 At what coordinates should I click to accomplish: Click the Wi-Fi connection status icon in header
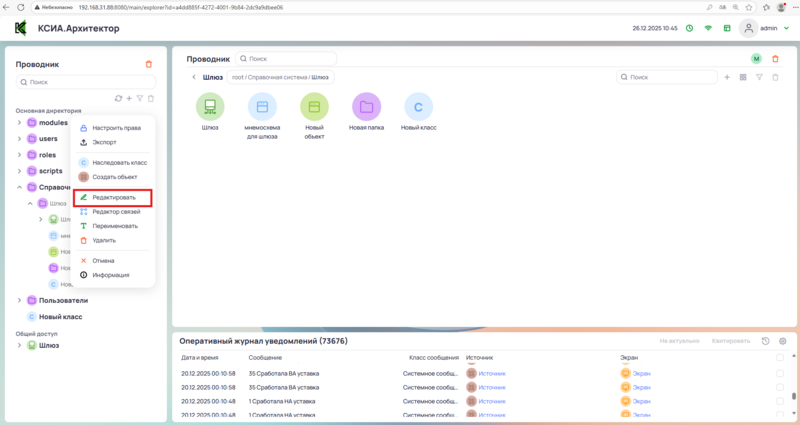click(x=708, y=28)
